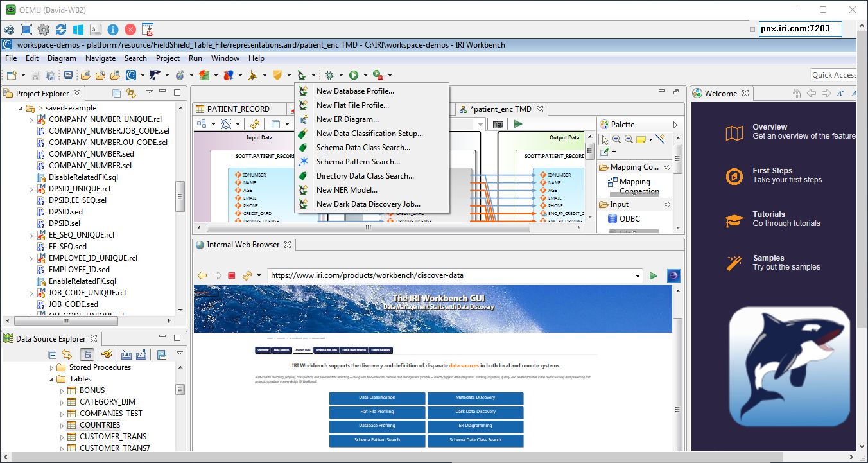This screenshot has height=463, width=868.
Task: Select the arrow Select tool in Palette
Action: [605, 139]
